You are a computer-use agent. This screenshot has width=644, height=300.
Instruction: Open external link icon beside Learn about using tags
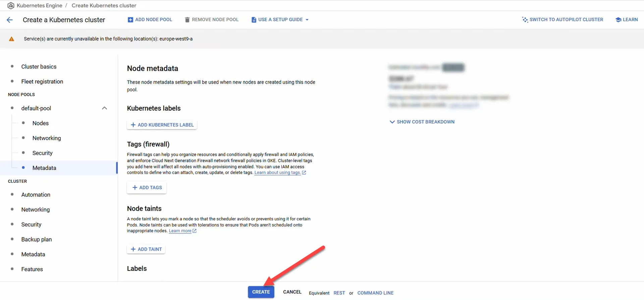coord(304,173)
